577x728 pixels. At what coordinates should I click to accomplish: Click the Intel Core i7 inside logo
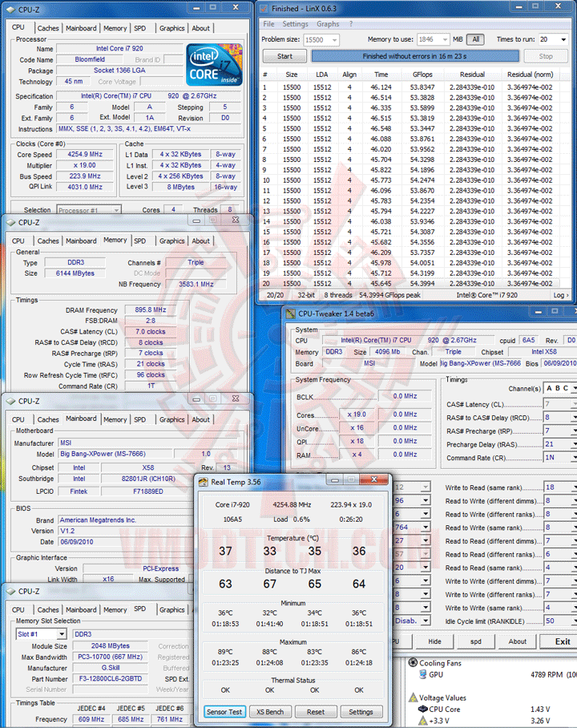214,64
